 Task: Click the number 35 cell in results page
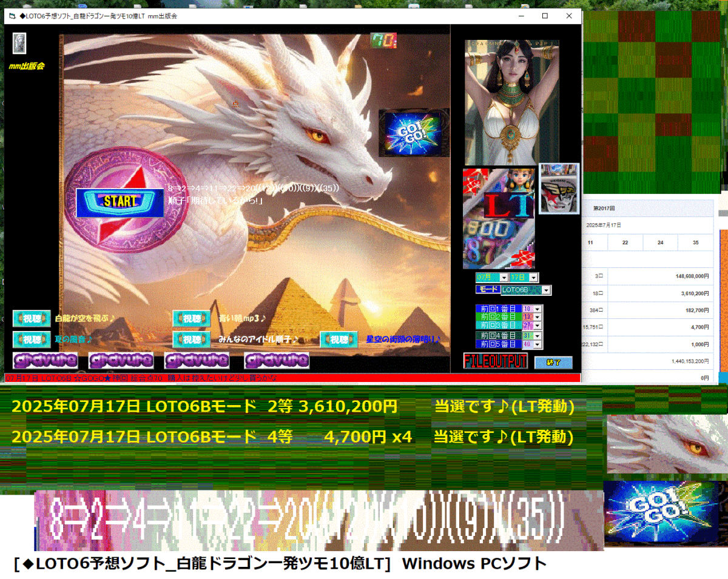coord(695,243)
